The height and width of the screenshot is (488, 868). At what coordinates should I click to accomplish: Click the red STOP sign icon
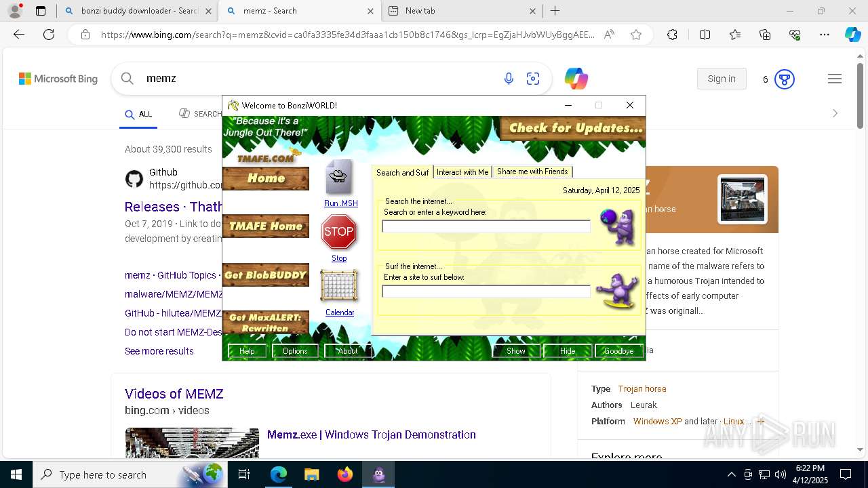coord(339,232)
